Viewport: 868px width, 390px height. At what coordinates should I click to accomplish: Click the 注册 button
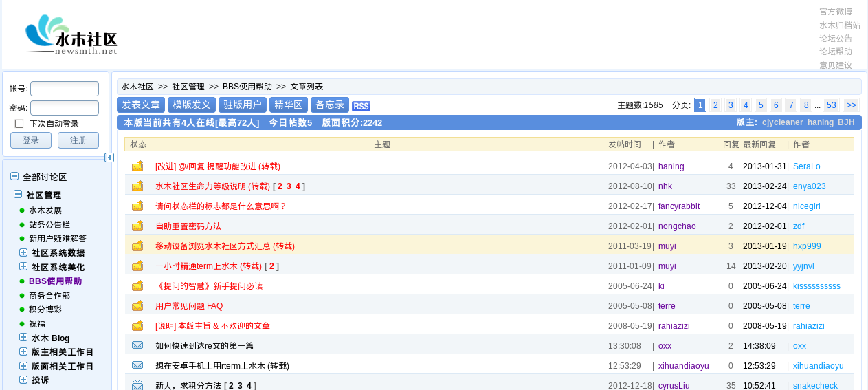tap(78, 140)
